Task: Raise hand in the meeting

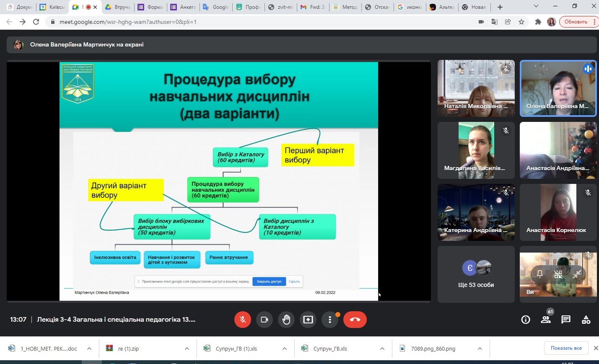Action: pyautogui.click(x=286, y=320)
